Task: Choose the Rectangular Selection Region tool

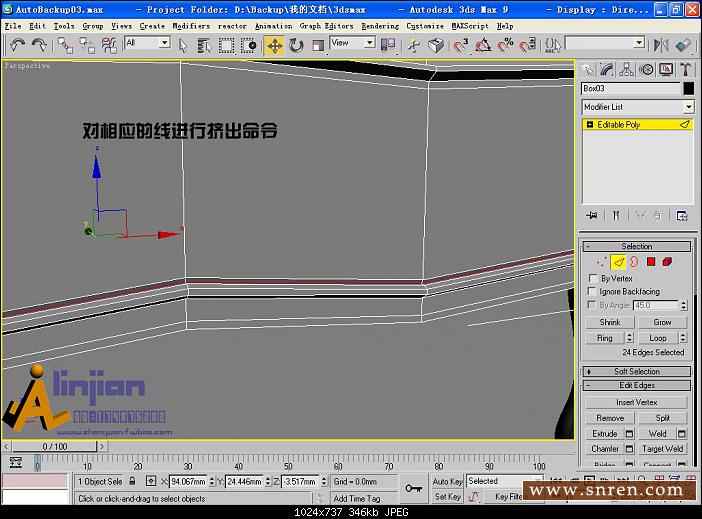Action: click(x=226, y=45)
